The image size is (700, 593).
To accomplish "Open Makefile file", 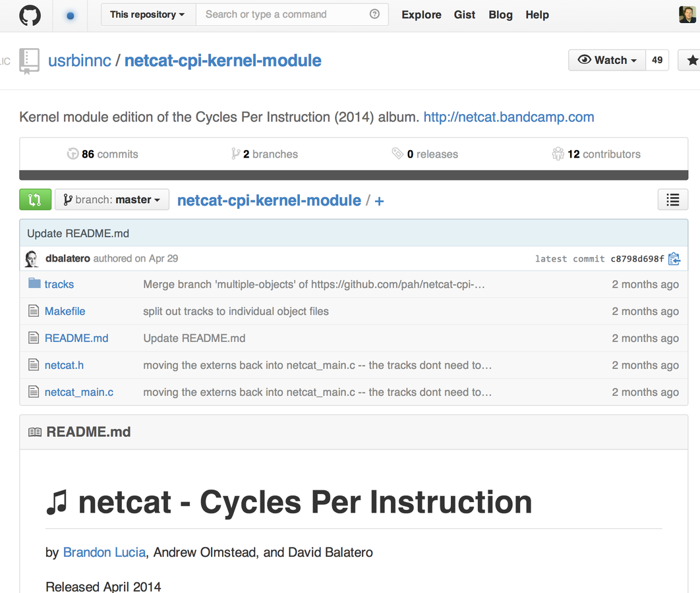I will click(65, 311).
